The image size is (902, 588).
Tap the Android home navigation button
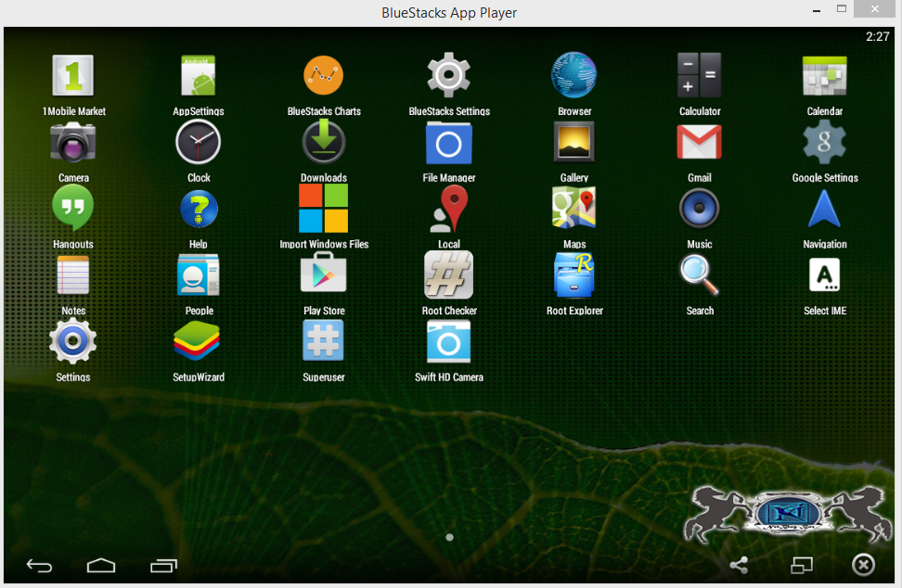click(101, 566)
